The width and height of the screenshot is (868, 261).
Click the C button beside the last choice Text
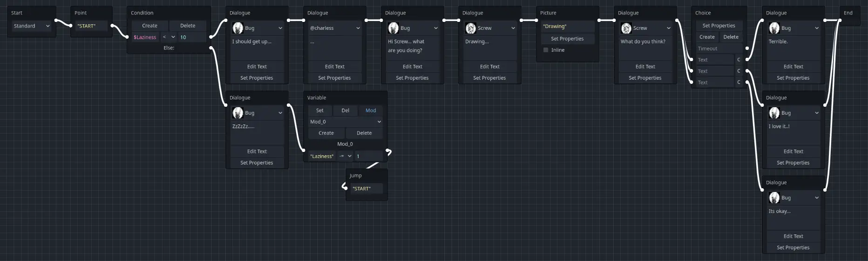[739, 82]
